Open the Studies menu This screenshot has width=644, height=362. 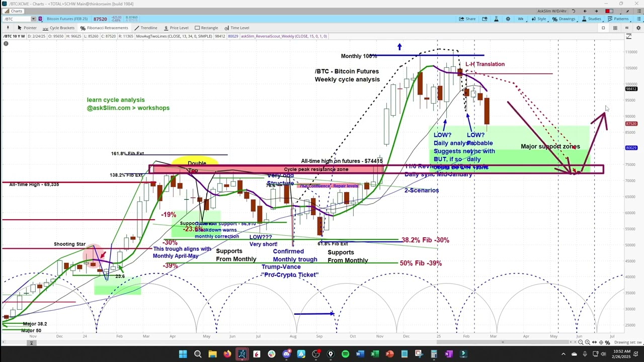[591, 19]
